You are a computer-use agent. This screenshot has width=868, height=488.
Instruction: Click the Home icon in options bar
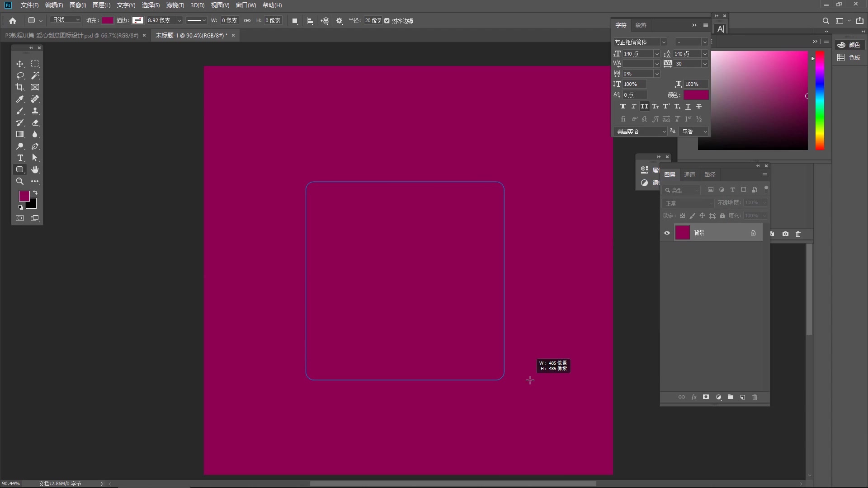[x=13, y=21]
